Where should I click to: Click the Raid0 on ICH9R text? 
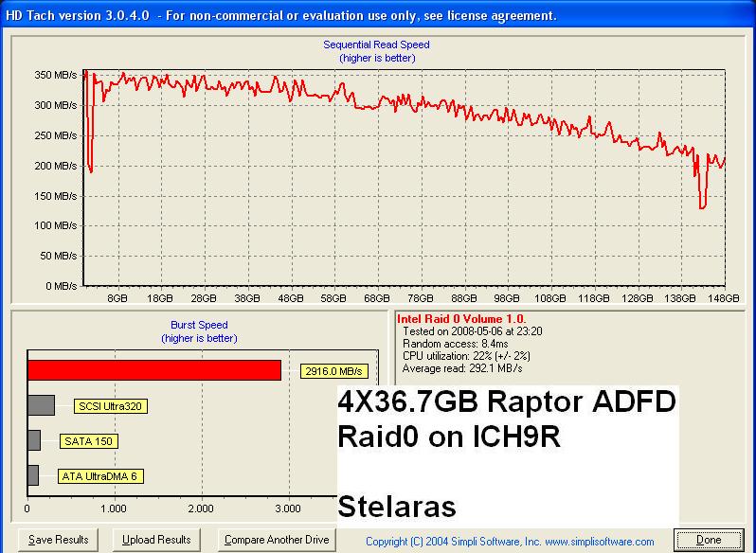coord(449,437)
